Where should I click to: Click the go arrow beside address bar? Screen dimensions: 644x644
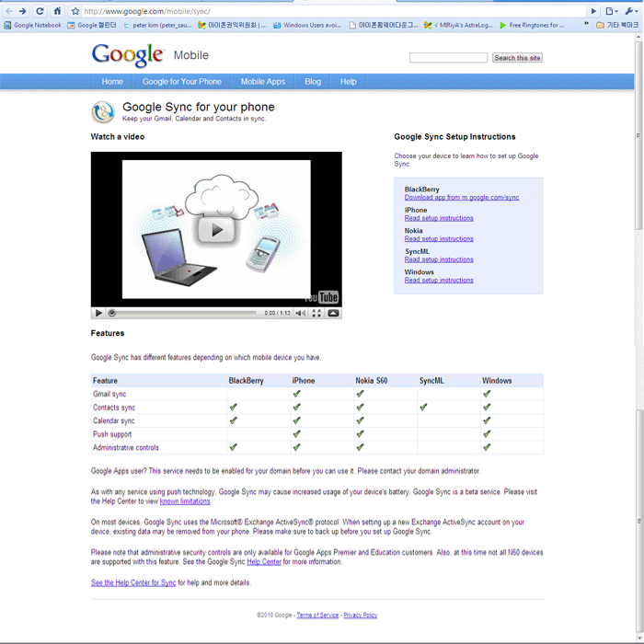pyautogui.click(x=593, y=11)
